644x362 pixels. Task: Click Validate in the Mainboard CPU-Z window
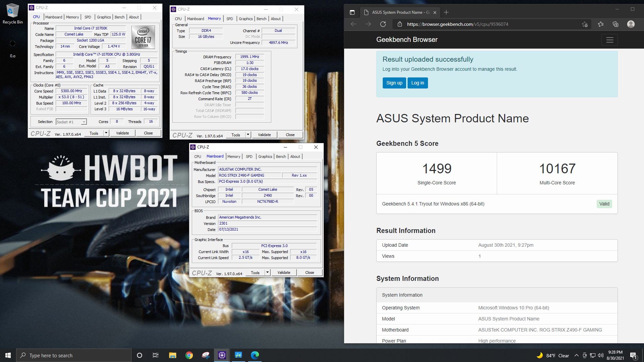click(x=284, y=273)
